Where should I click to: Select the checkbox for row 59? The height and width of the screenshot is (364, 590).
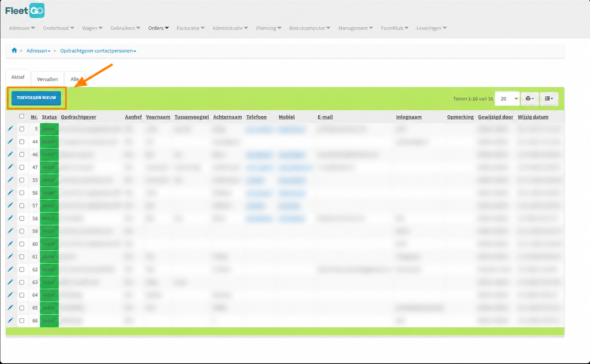pyautogui.click(x=22, y=231)
